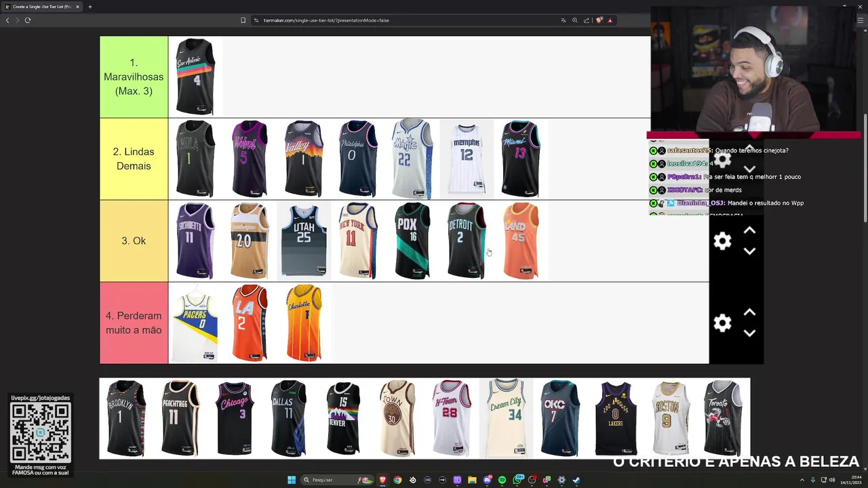Pick the Denver jersey number 15
The width and height of the screenshot is (868, 488).
(343, 418)
